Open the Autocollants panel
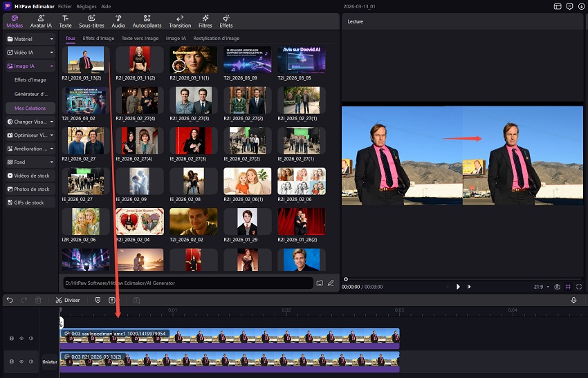The image size is (588, 378). 147,21
